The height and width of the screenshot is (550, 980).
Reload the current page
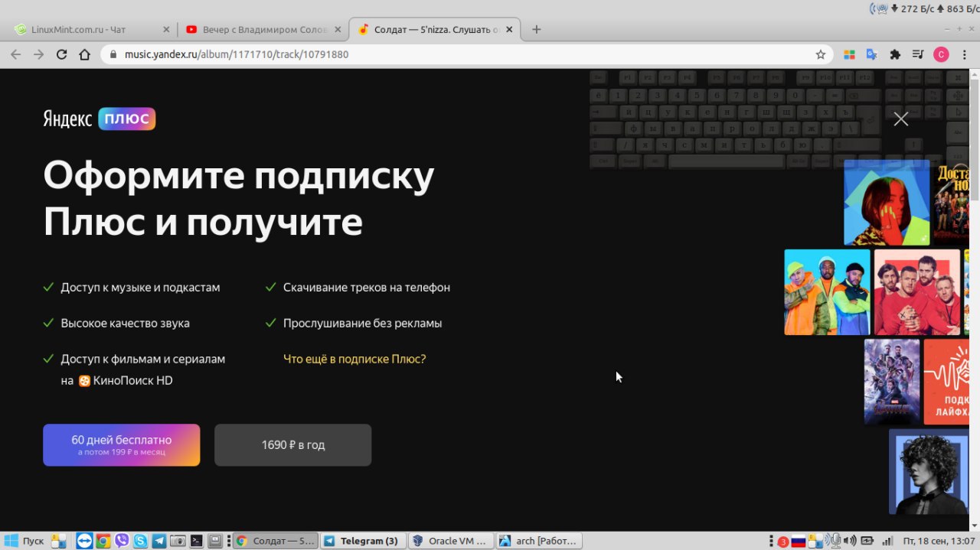61,54
